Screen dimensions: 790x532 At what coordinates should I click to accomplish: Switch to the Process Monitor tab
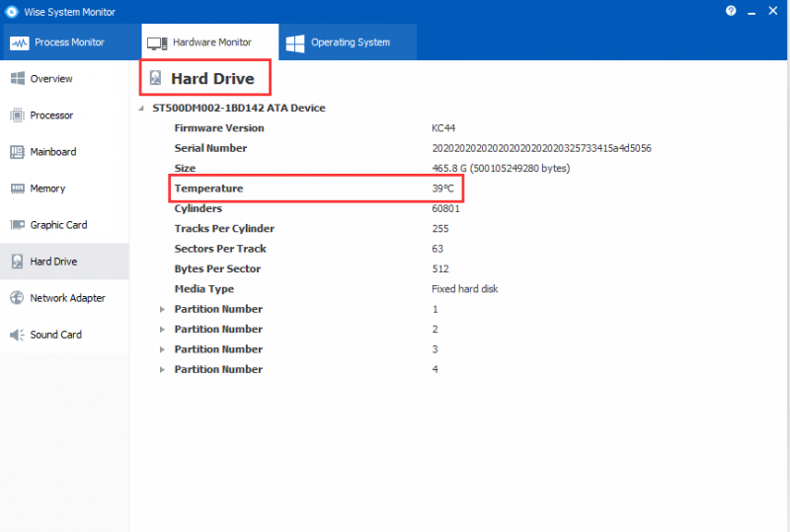70,41
